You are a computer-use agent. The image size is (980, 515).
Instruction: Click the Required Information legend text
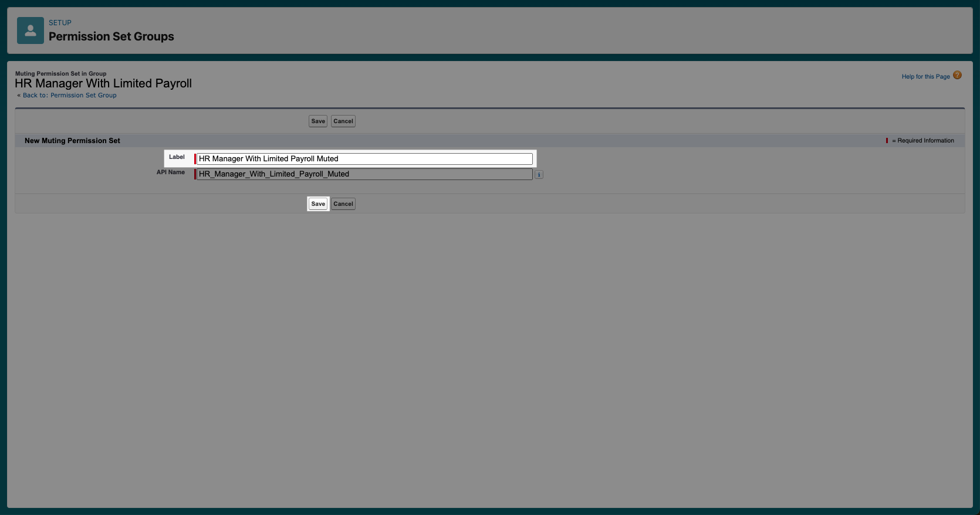925,141
